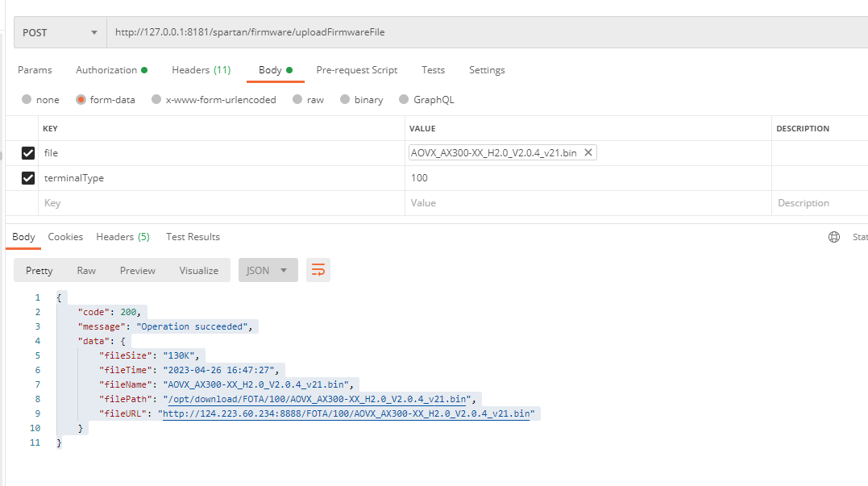Image resolution: width=868 pixels, height=486 pixels.
Task: Select the GraphQL body radio option
Action: (405, 100)
